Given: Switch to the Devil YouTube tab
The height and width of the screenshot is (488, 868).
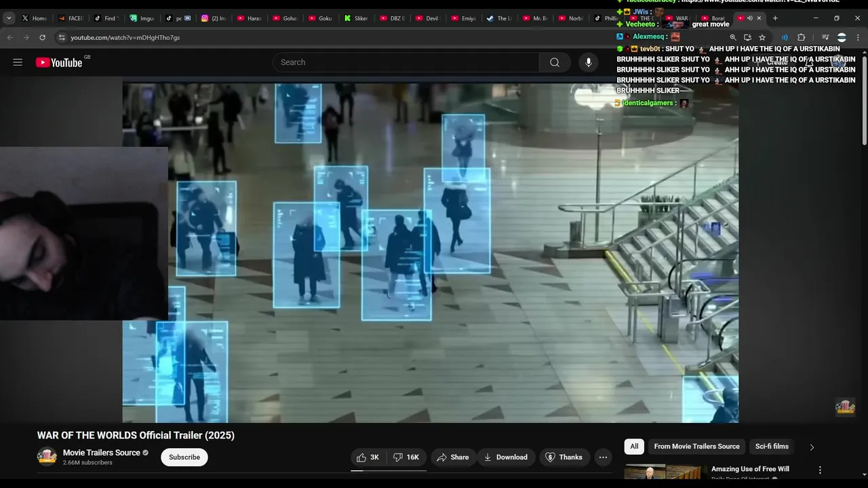Looking at the screenshot, I should (x=428, y=18).
